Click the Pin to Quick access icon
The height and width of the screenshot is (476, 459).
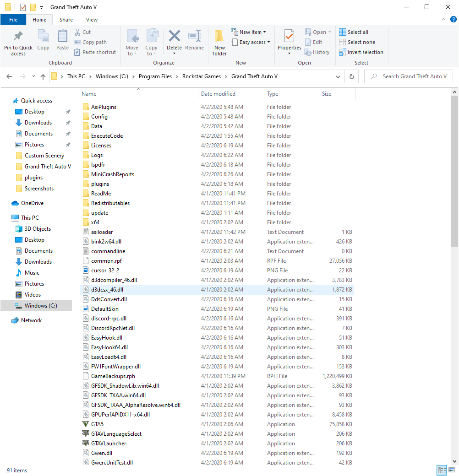click(x=18, y=37)
